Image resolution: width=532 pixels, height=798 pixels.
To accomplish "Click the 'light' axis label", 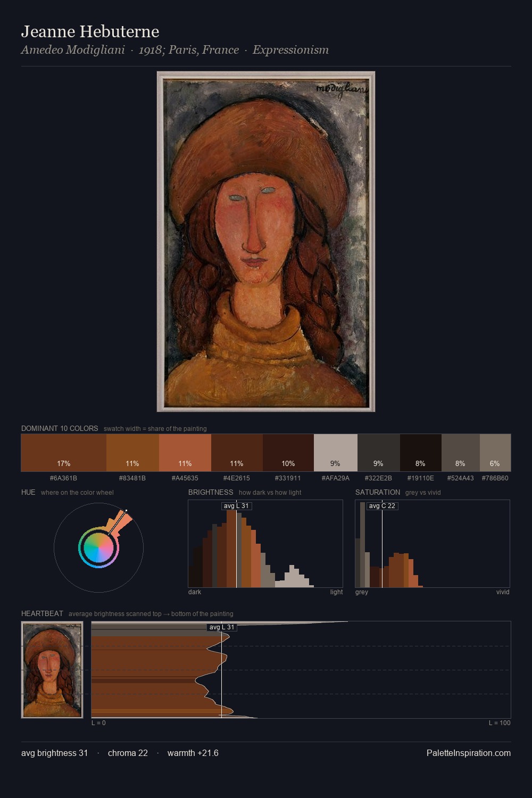I will coord(336,592).
